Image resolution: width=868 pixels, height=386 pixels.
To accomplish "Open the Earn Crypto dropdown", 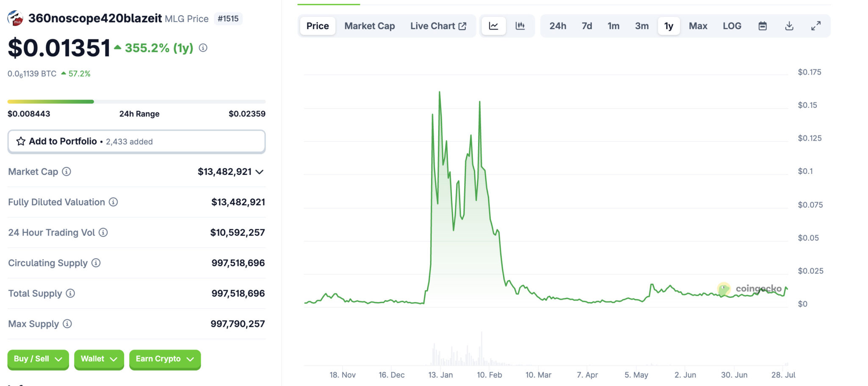I will coord(165,359).
